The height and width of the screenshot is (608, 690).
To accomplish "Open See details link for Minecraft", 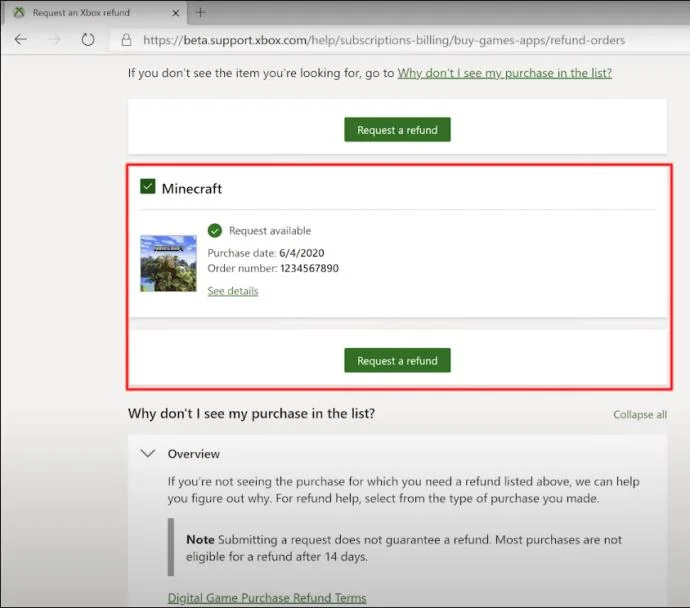I will [233, 291].
